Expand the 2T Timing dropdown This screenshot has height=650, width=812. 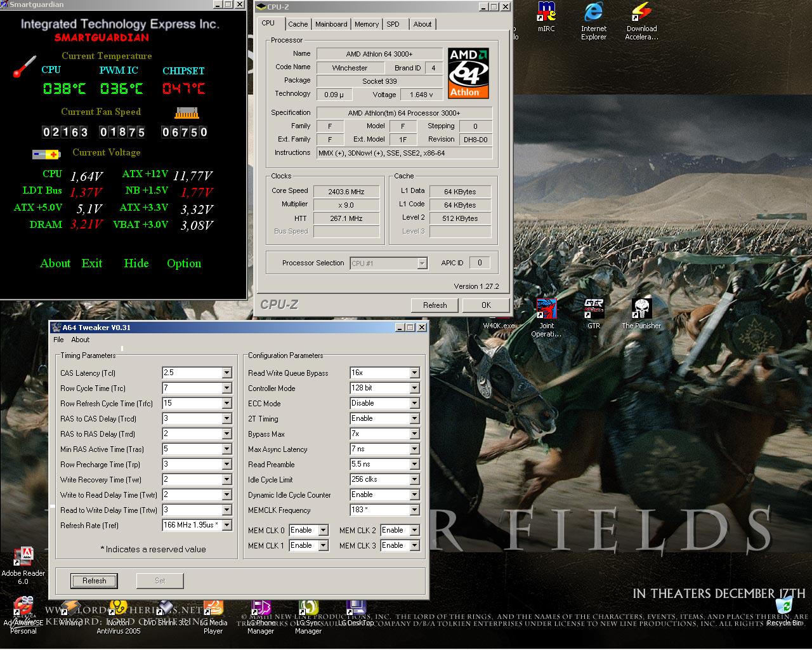point(414,418)
